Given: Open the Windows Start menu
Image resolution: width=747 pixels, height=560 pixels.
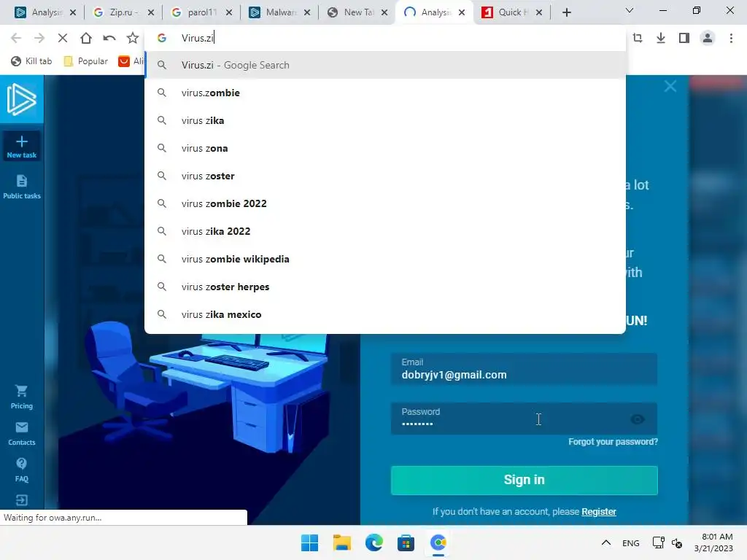Looking at the screenshot, I should [309, 542].
